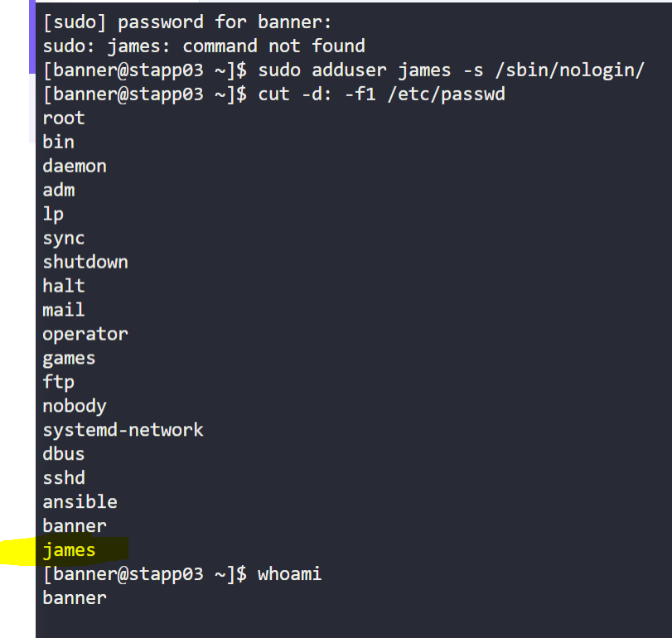
Task: Select the 'sshd' user entry
Action: pyautogui.click(x=64, y=478)
